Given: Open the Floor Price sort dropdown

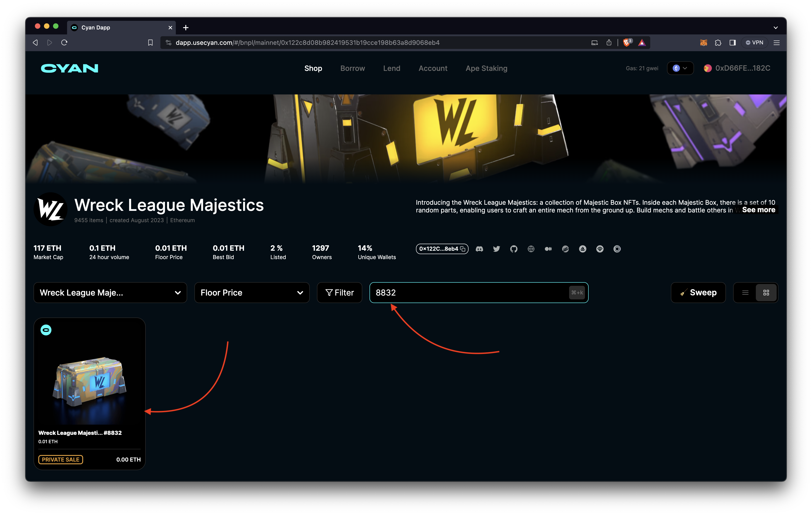Looking at the screenshot, I should pos(251,293).
